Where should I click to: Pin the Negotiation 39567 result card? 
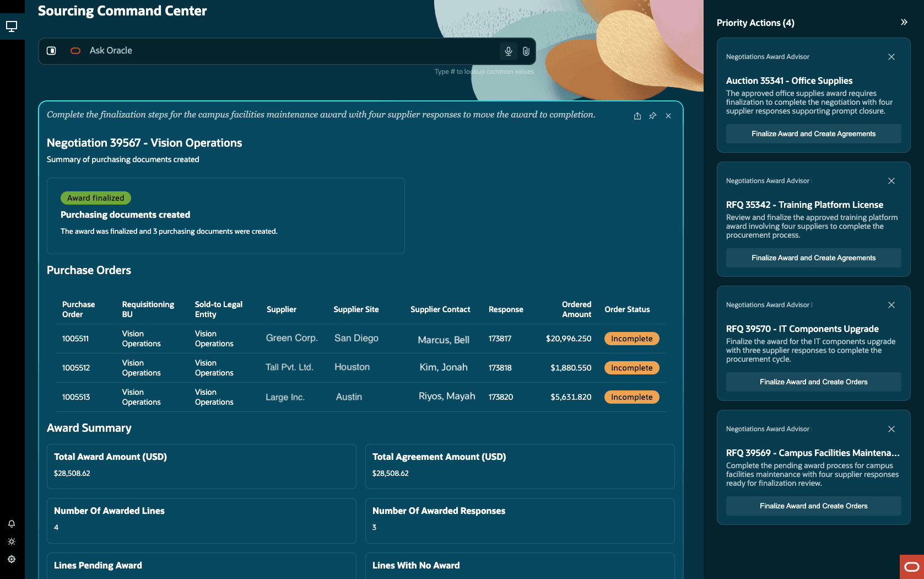coord(653,116)
